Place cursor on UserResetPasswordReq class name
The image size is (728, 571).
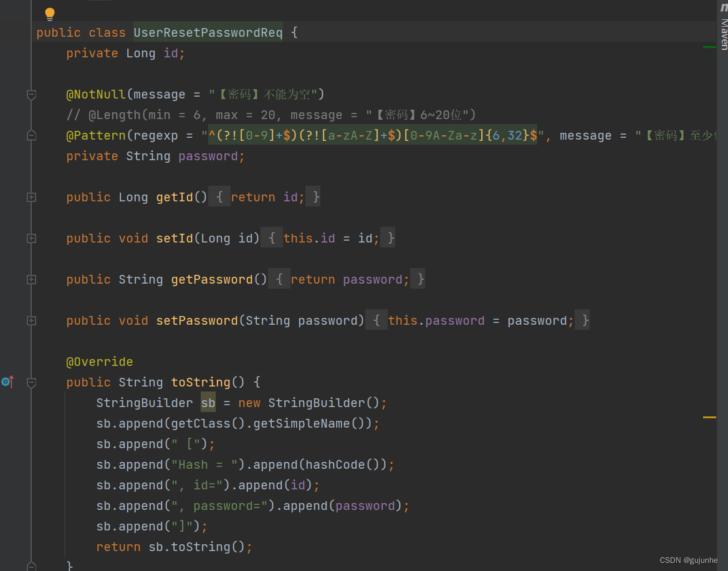[208, 32]
